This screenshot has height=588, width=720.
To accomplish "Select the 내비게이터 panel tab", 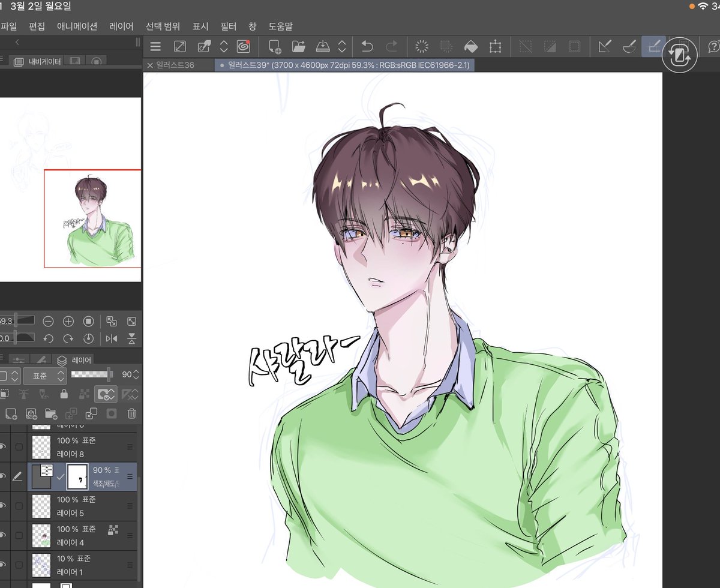I will click(37, 61).
